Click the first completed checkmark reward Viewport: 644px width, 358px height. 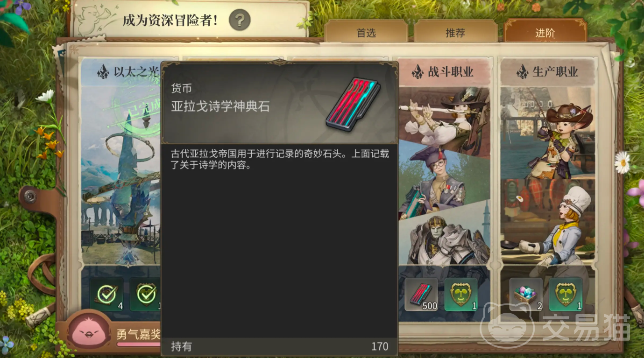point(107,295)
